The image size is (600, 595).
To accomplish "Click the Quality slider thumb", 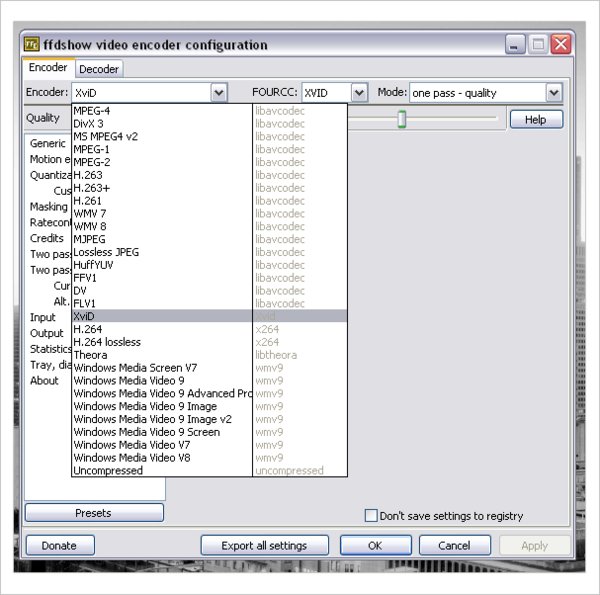I will point(401,119).
